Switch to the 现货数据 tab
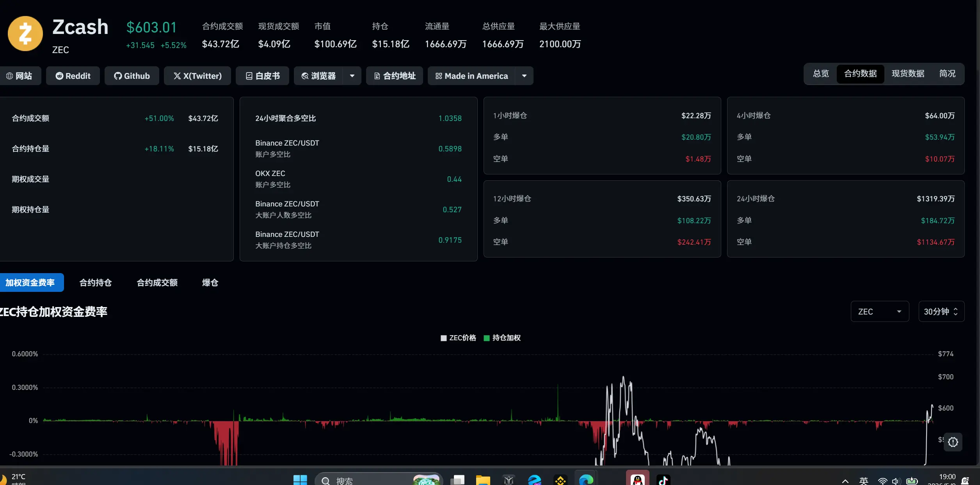The width and height of the screenshot is (980, 485). [x=908, y=74]
